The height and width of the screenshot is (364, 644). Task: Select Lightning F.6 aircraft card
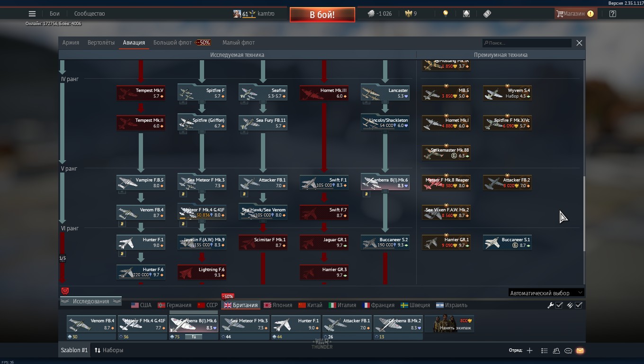tap(202, 272)
